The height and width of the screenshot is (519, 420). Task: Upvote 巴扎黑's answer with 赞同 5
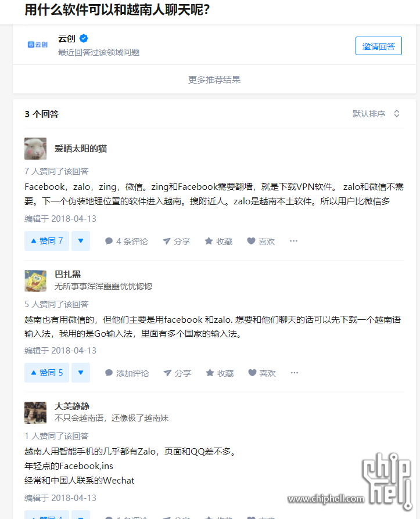pos(46,373)
